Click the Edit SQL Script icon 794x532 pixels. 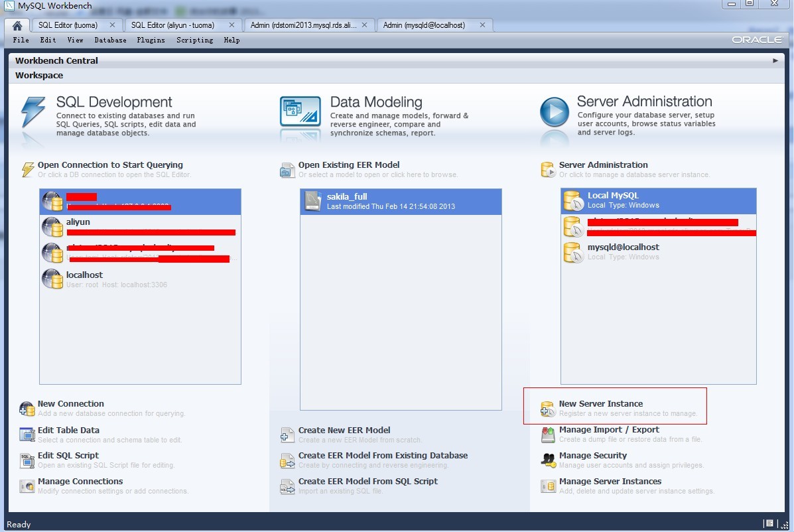tap(27, 460)
